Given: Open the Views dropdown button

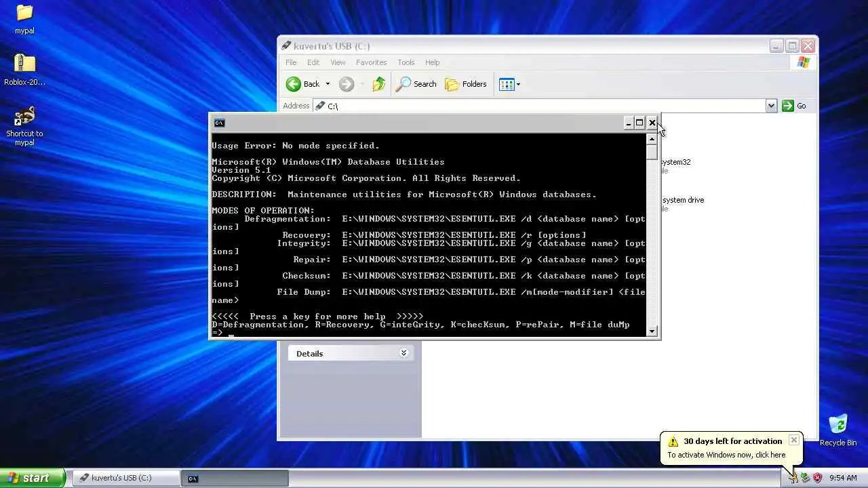Looking at the screenshot, I should (x=509, y=84).
